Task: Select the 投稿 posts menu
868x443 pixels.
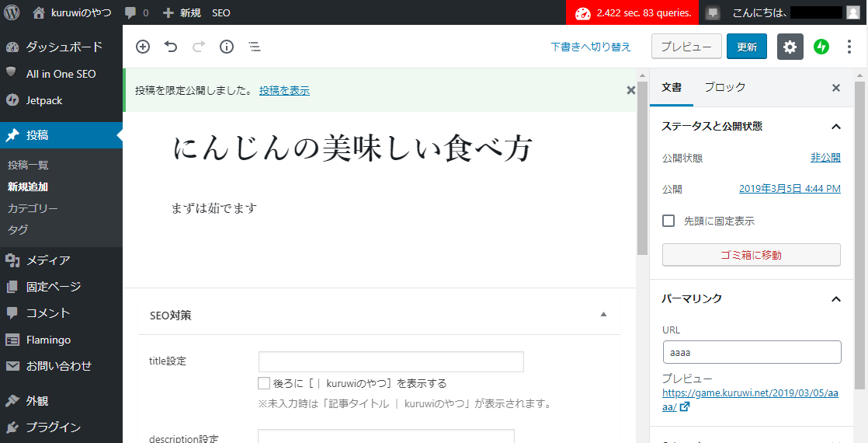Action: click(x=61, y=135)
